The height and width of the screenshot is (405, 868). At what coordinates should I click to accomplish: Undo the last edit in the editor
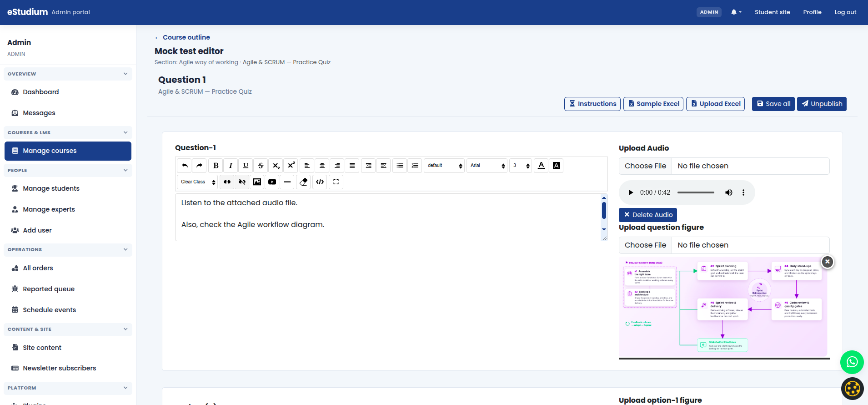click(185, 166)
